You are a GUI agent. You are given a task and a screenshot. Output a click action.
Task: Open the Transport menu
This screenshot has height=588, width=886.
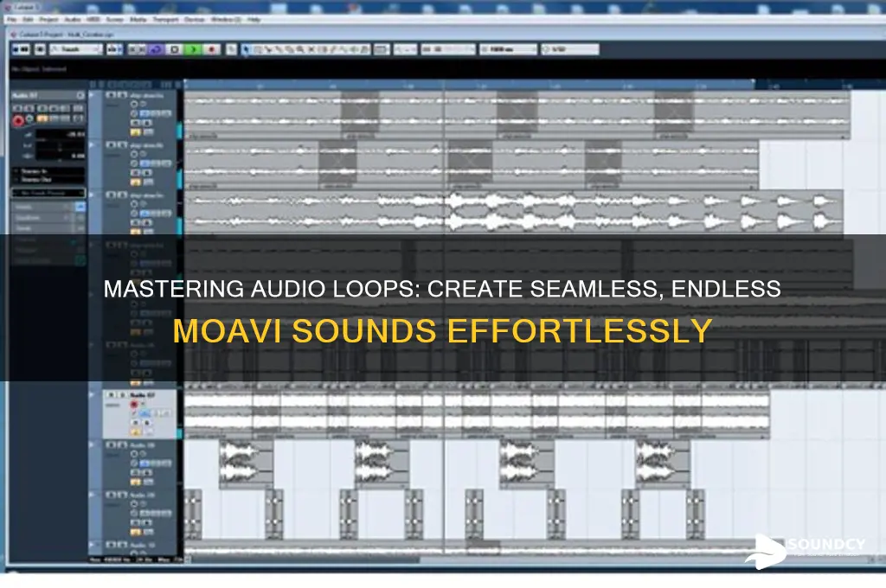pos(165,20)
